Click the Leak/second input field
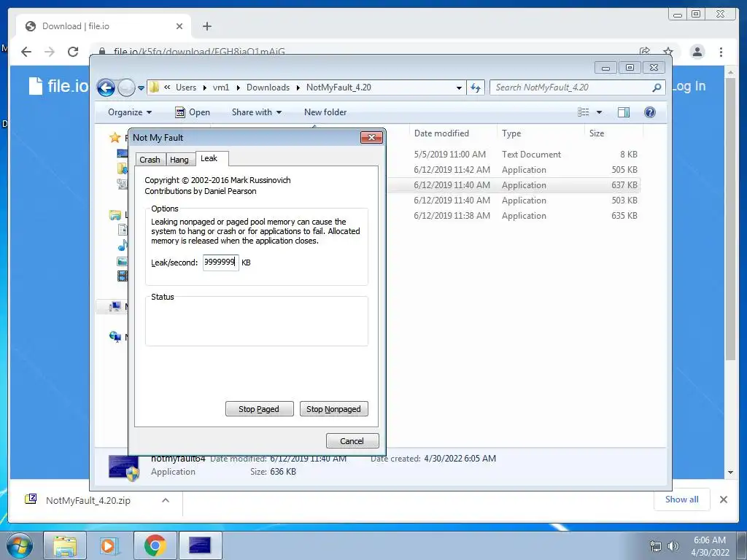The height and width of the screenshot is (560, 747). [x=220, y=262]
